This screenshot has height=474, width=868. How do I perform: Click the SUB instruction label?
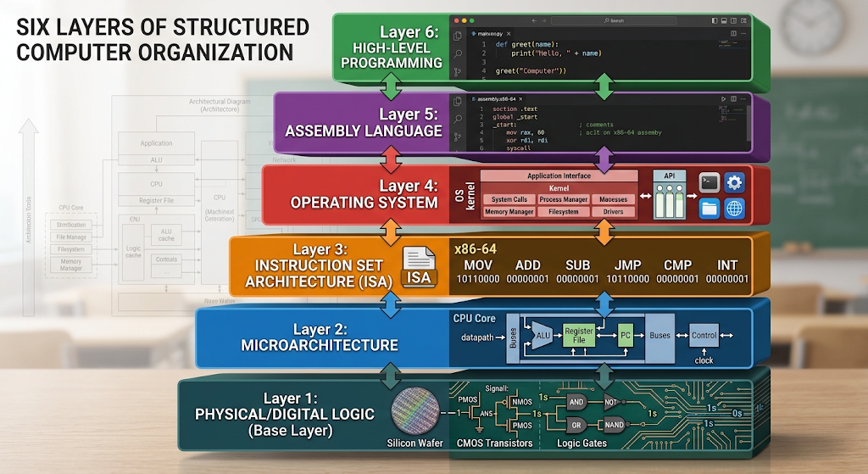[577, 265]
